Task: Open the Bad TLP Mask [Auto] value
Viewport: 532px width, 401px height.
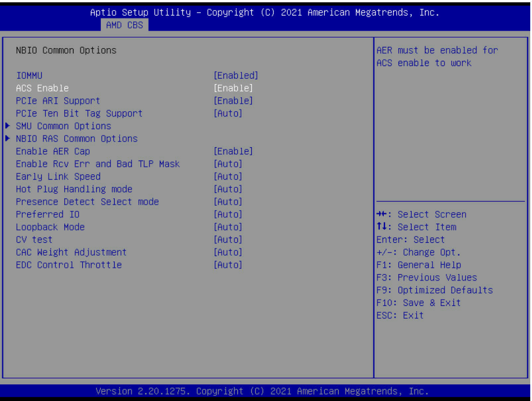Action: [228, 164]
